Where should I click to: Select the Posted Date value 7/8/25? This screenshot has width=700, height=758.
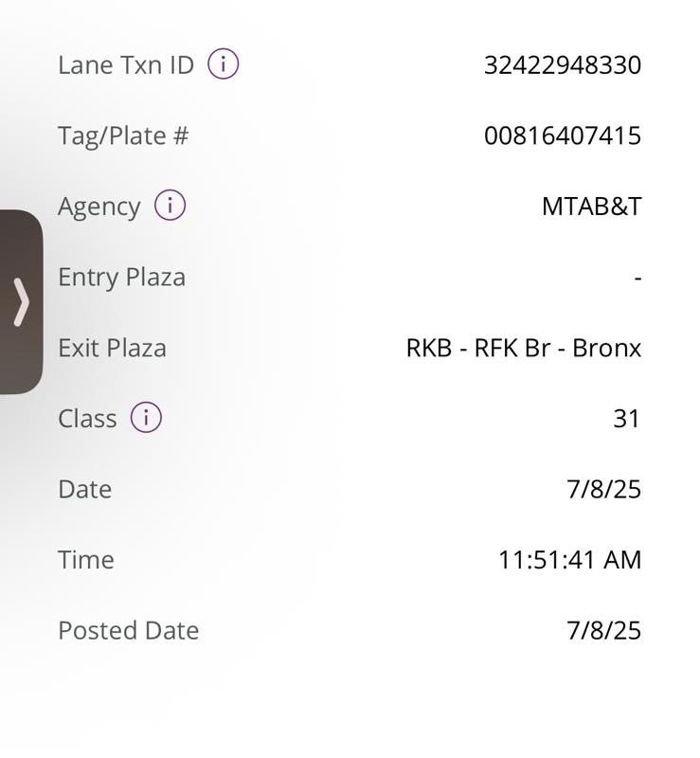603,630
